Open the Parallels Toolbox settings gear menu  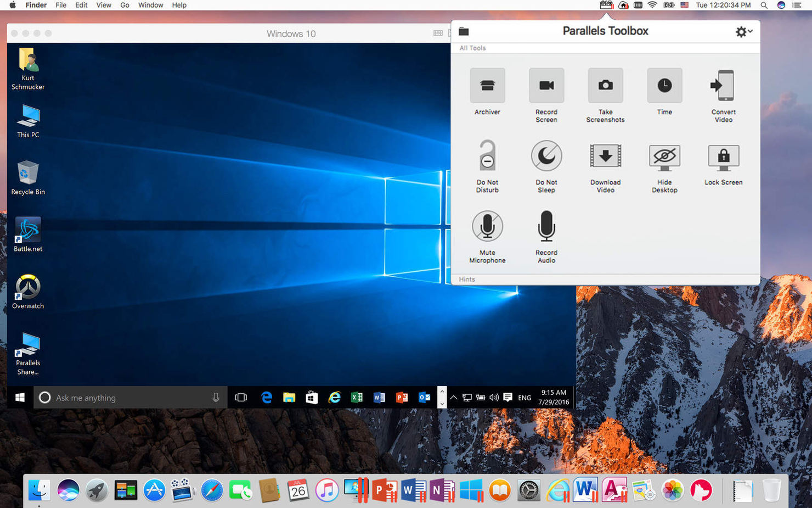tap(741, 31)
